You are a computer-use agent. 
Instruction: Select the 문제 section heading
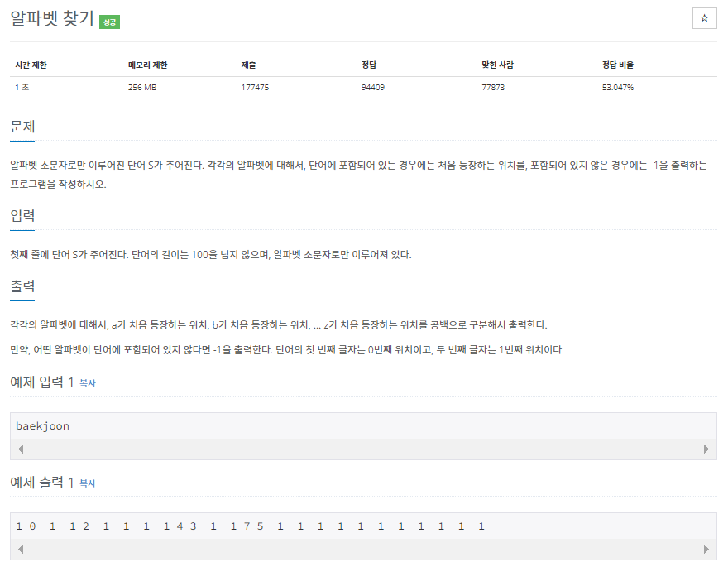(24, 127)
